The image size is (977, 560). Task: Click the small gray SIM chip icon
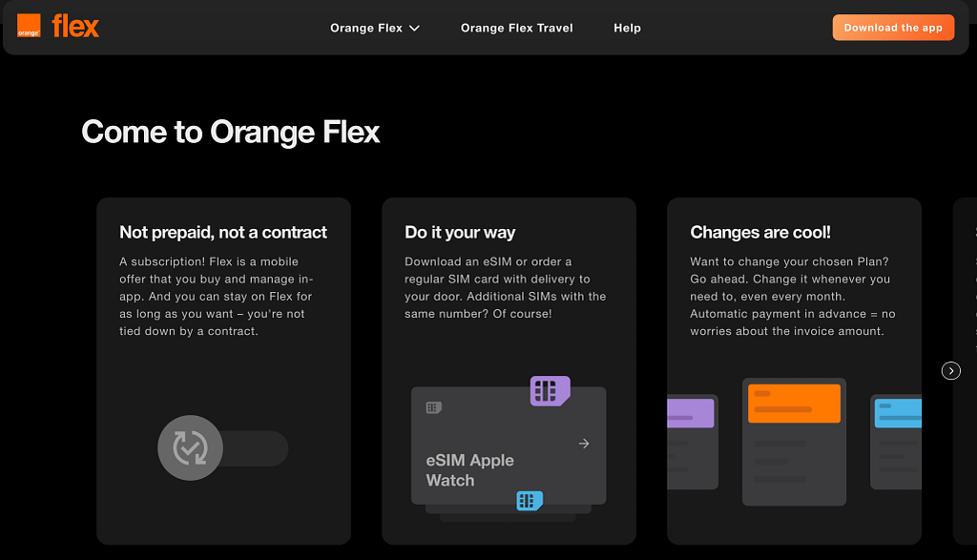coord(434,408)
